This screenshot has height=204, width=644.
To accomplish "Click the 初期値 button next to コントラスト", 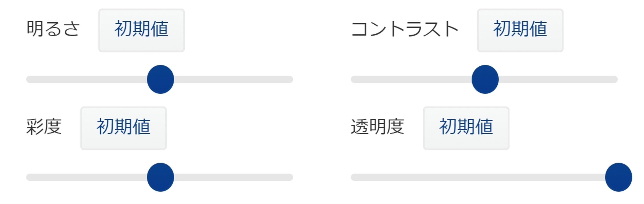I will 520,30.
